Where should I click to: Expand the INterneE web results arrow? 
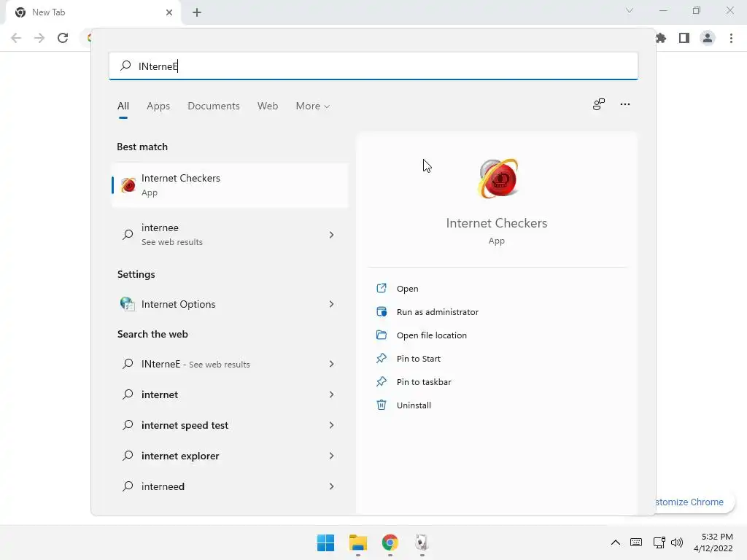click(x=332, y=364)
